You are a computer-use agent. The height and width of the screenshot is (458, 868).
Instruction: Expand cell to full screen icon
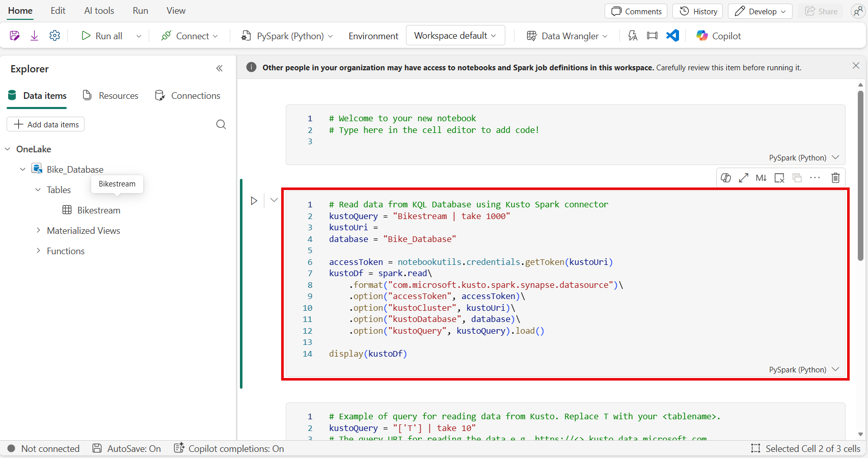[x=744, y=178]
